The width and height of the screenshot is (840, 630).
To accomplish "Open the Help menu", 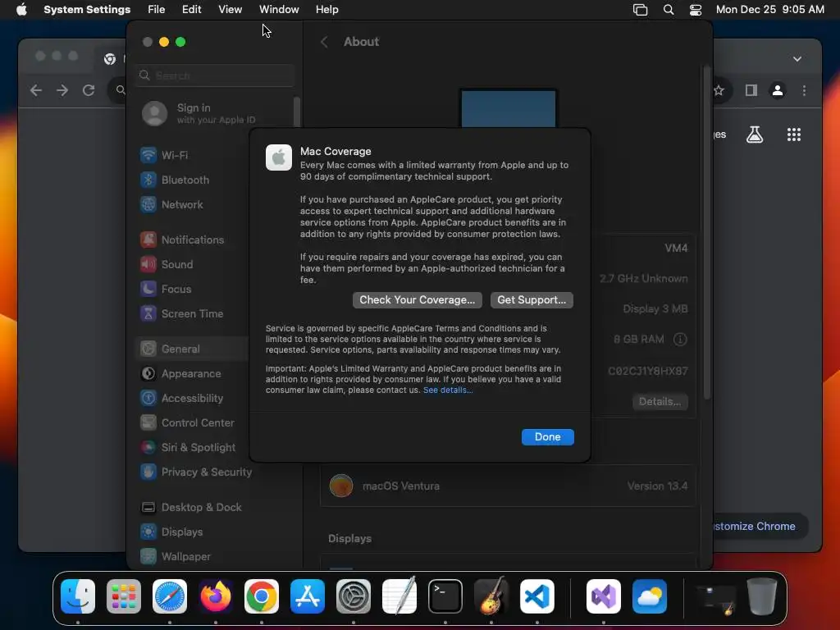I will click(326, 10).
